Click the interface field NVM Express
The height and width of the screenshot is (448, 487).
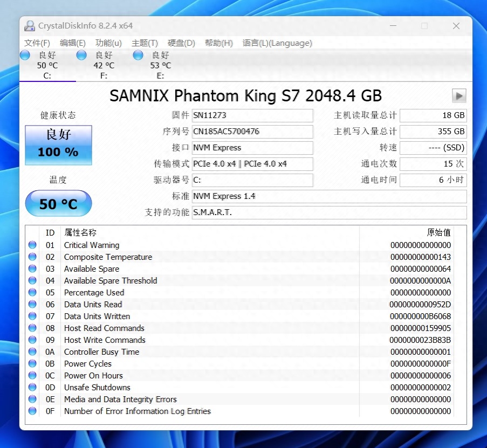252,148
